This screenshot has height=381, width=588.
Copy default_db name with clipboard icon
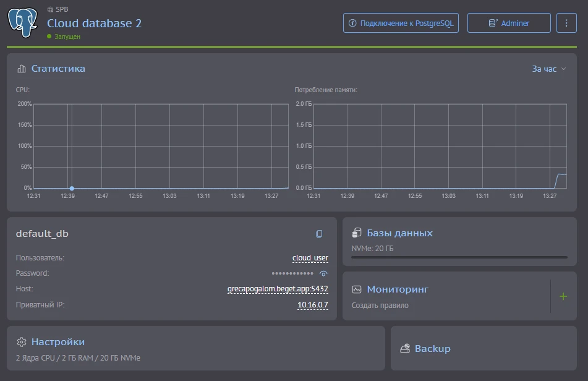point(319,234)
